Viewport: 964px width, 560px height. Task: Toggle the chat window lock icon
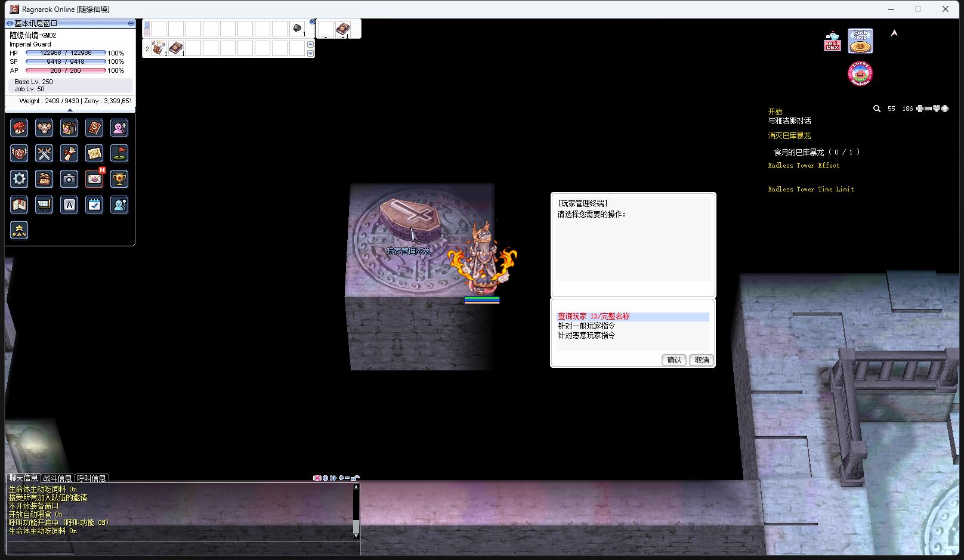tap(356, 478)
